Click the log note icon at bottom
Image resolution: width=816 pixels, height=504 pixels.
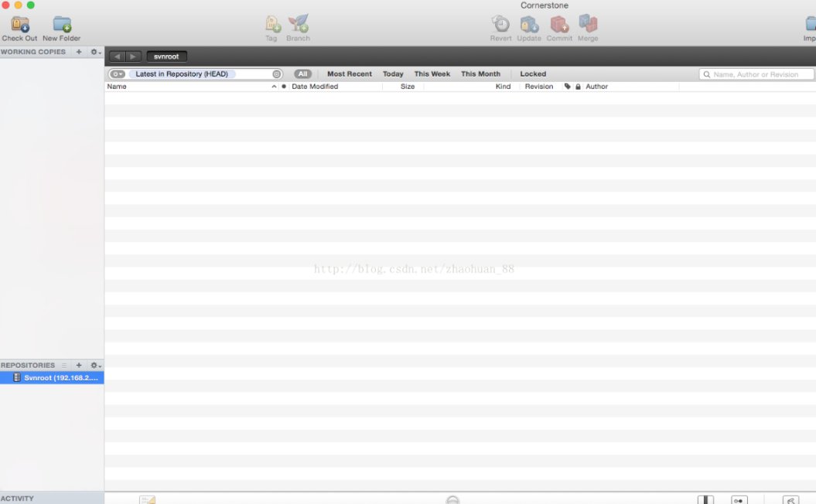tap(147, 499)
